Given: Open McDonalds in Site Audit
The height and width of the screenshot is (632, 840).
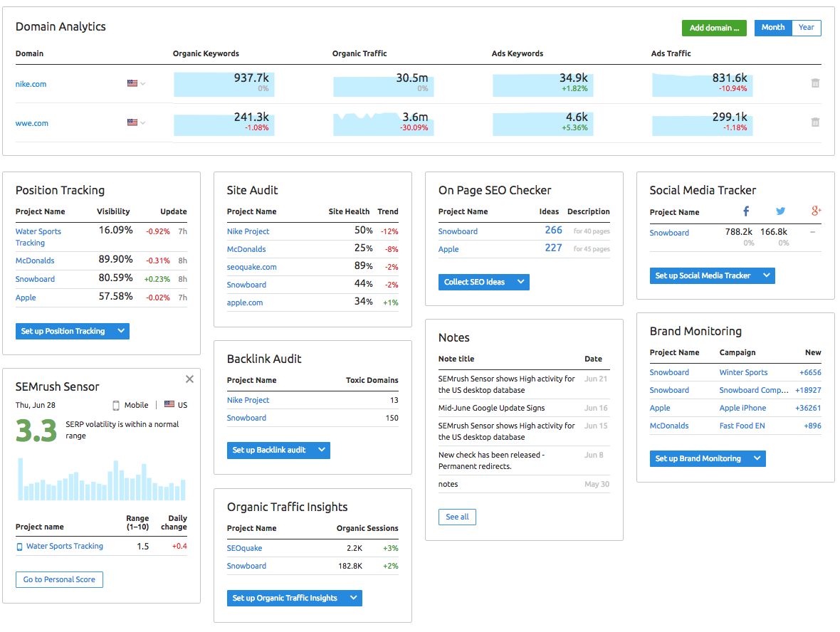Looking at the screenshot, I should pos(246,249).
